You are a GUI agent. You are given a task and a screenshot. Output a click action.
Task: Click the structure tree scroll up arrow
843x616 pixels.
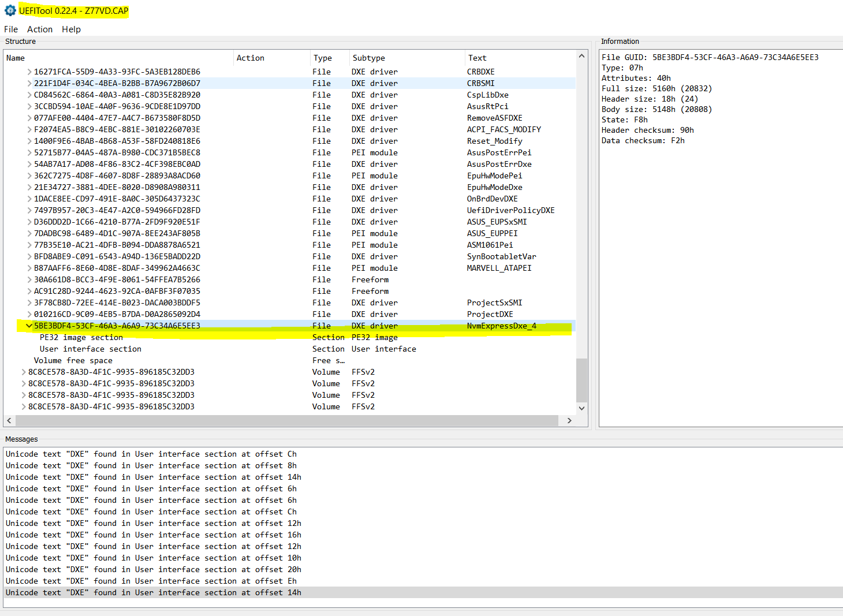click(581, 56)
